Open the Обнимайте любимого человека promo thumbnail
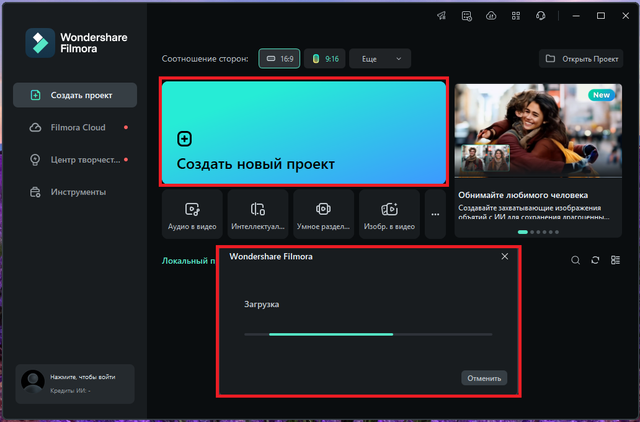 pos(538,131)
